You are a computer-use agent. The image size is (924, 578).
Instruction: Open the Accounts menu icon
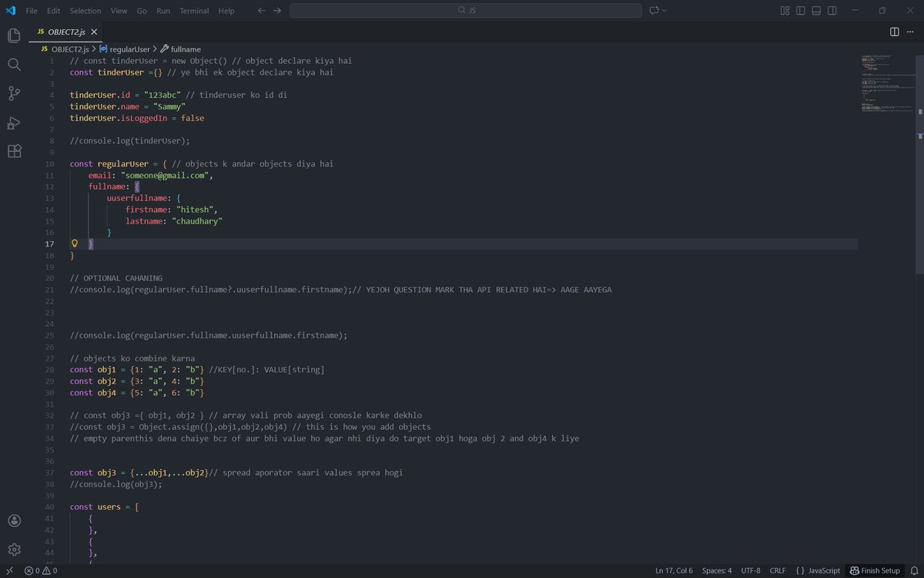tap(14, 521)
